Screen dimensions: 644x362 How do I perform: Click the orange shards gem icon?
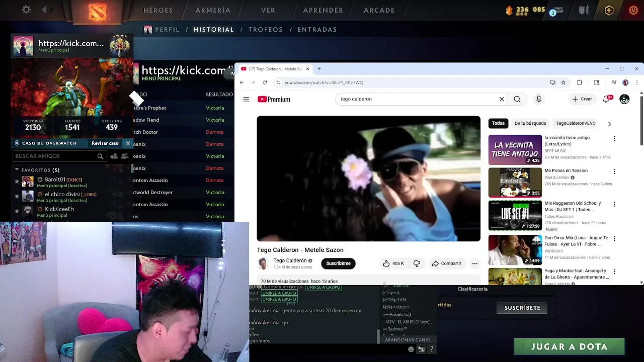(509, 10)
